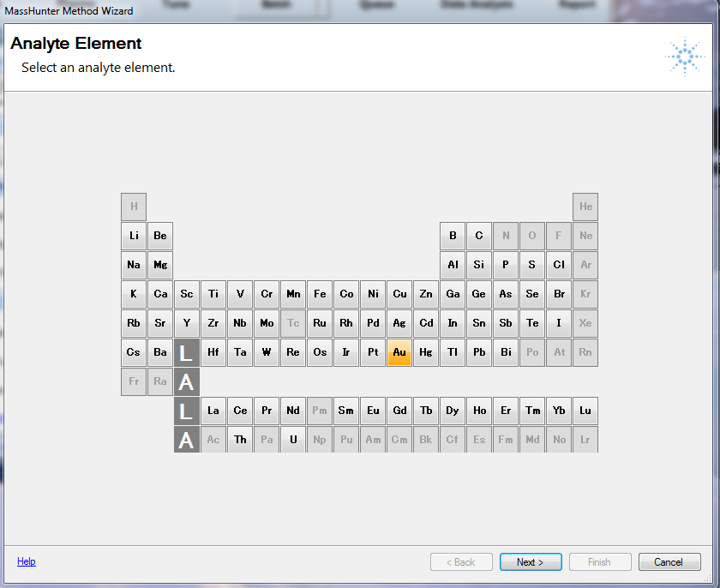Select Gold (Au) as analyte element

(399, 352)
